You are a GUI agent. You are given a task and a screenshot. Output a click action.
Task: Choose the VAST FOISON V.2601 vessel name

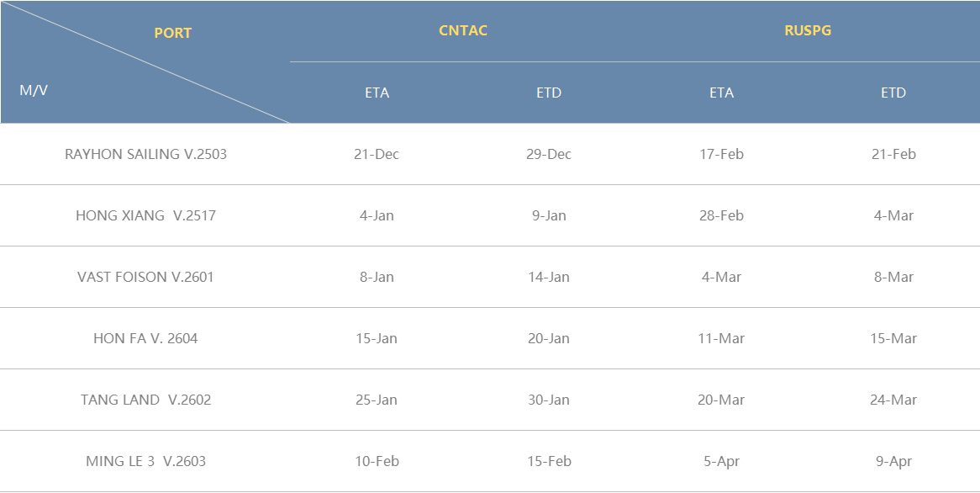point(145,277)
